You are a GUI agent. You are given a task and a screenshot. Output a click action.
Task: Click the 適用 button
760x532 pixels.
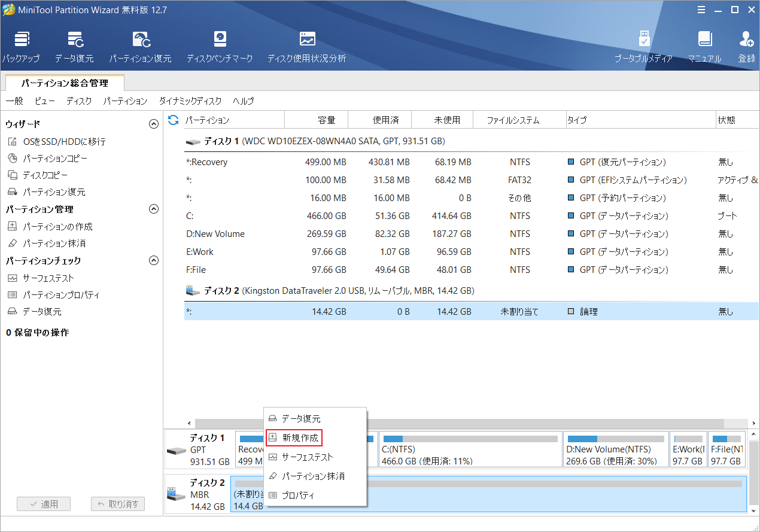43,503
